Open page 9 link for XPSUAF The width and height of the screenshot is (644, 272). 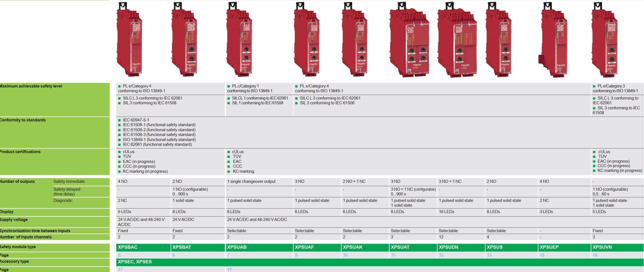296,255
